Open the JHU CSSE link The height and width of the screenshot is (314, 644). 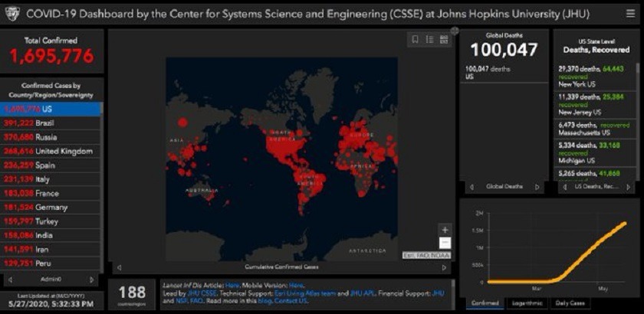coord(202,293)
